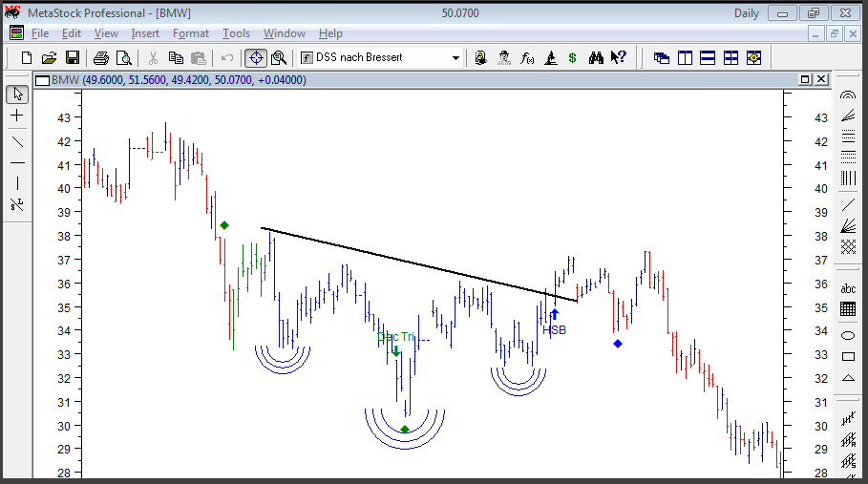
Task: Print the current chart
Action: click(101, 57)
